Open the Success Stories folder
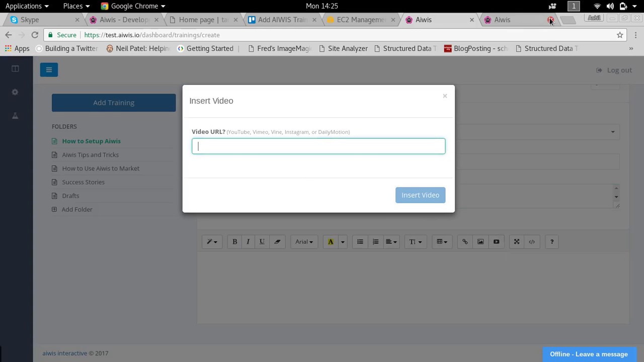The height and width of the screenshot is (362, 644). tap(83, 182)
